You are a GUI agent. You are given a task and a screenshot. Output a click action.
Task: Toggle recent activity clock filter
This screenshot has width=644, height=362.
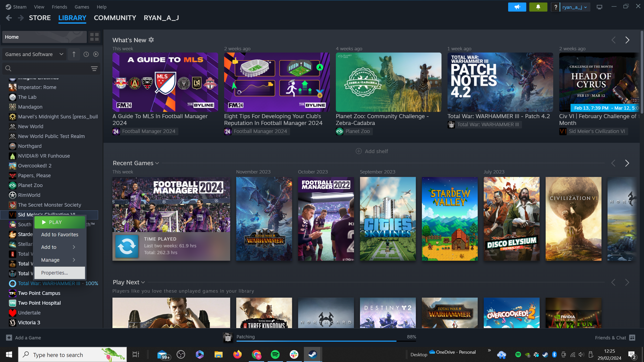pos(86,54)
